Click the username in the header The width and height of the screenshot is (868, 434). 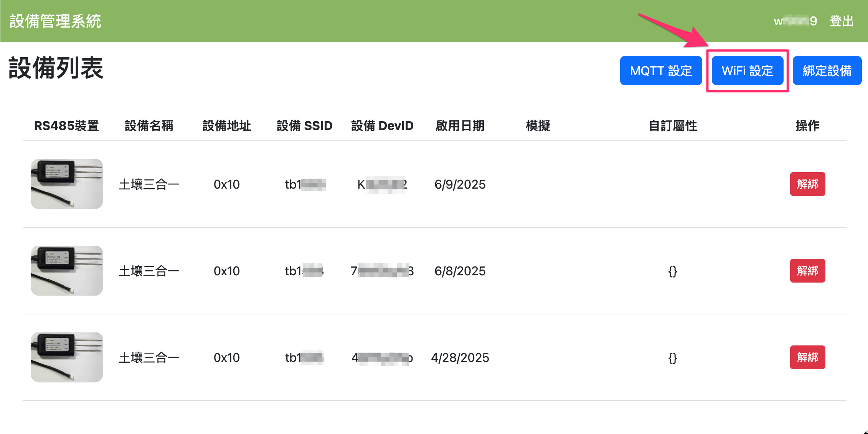click(795, 21)
